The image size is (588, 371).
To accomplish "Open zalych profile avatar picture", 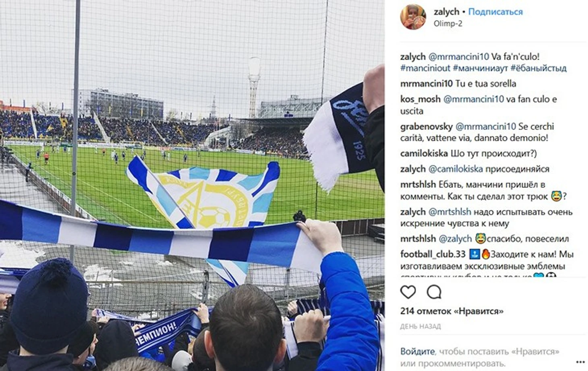I will (413, 17).
